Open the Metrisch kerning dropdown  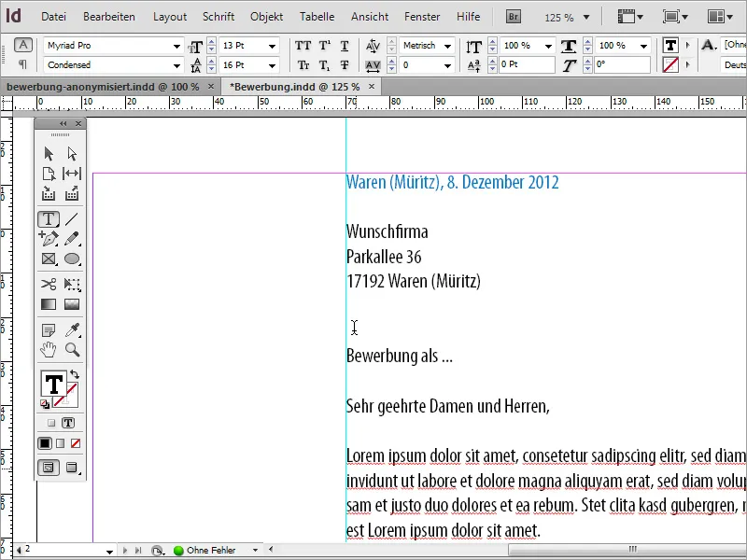tap(448, 46)
